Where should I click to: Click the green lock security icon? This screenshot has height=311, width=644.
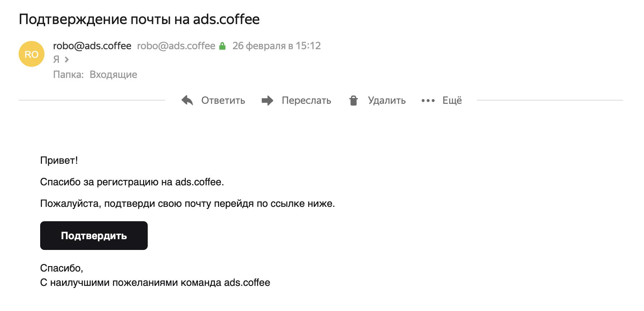222,46
